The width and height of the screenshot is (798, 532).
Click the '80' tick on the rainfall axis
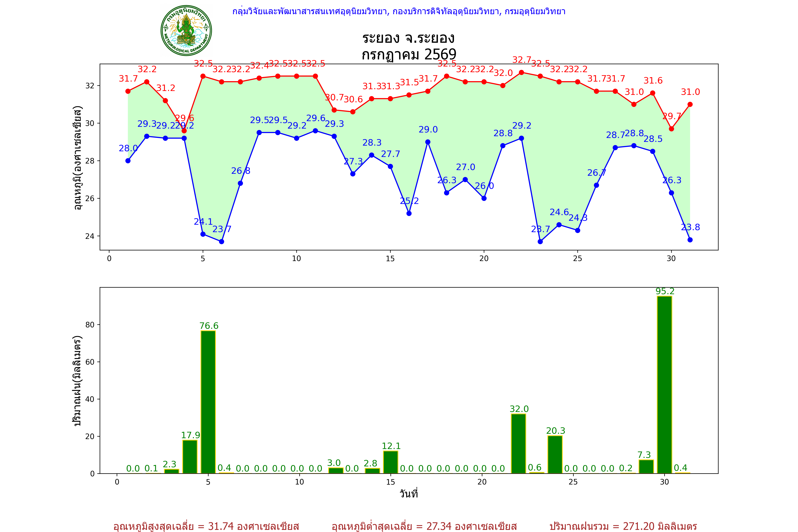pos(90,325)
